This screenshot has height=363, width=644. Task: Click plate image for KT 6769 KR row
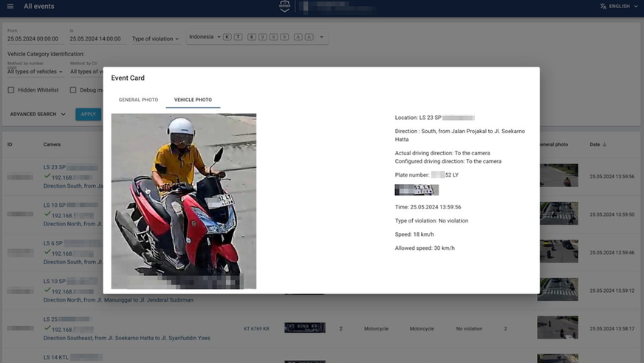[x=305, y=328]
